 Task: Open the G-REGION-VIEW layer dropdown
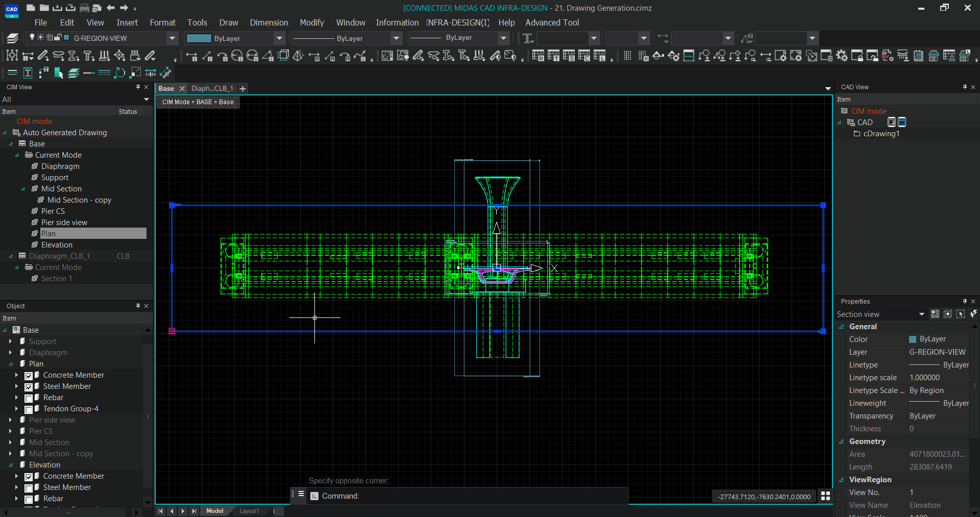[172, 38]
